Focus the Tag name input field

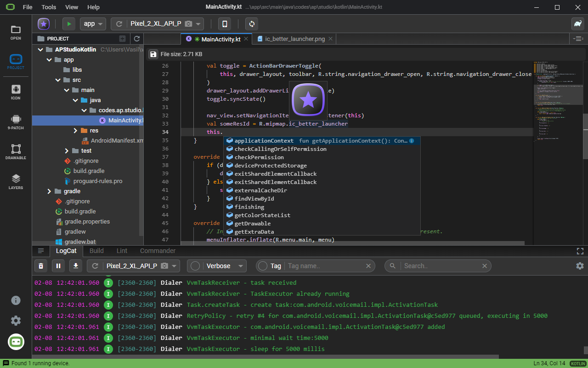tap(325, 266)
